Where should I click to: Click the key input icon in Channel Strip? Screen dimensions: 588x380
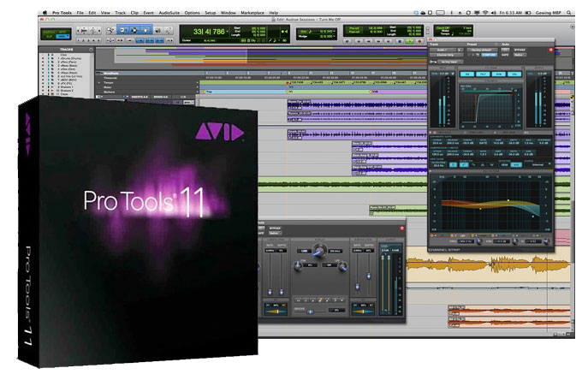(x=433, y=62)
